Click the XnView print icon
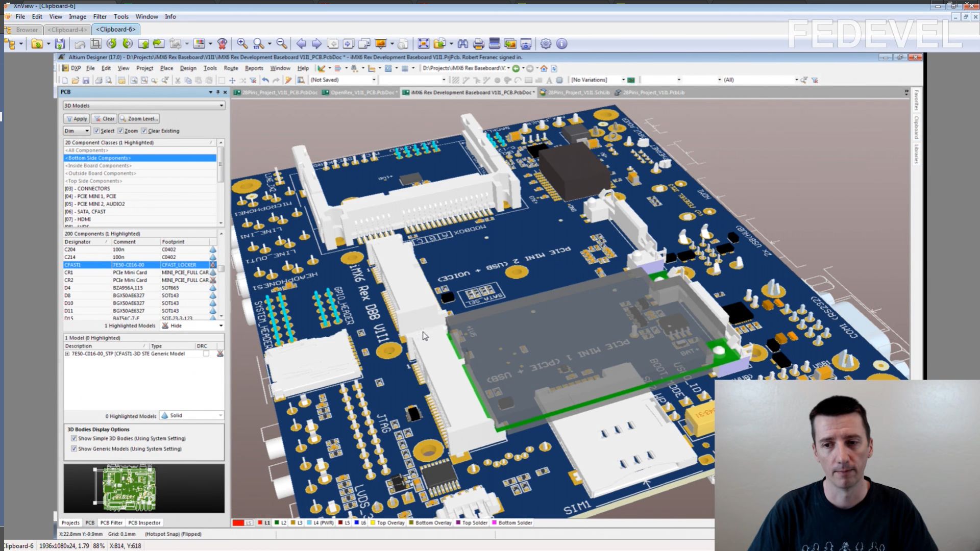Viewport: 980px width, 551px height. click(478, 44)
